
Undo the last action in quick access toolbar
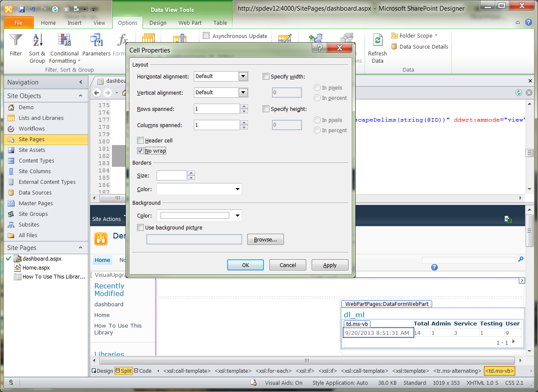[32, 9]
